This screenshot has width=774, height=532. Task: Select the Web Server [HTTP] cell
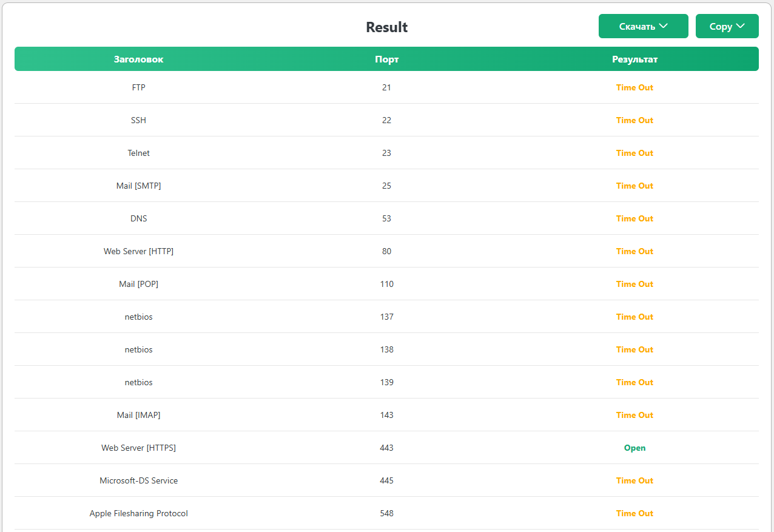[x=138, y=251]
